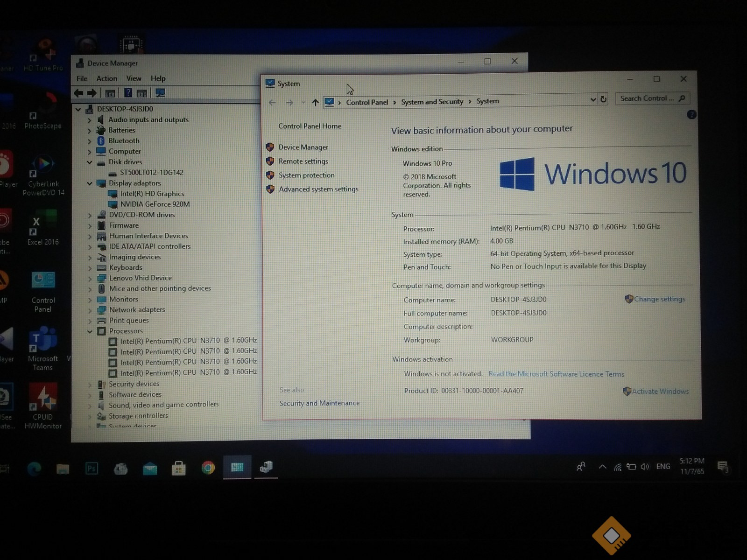Click Back arrow in System window
Screen dimensions: 747x560
[x=272, y=103]
